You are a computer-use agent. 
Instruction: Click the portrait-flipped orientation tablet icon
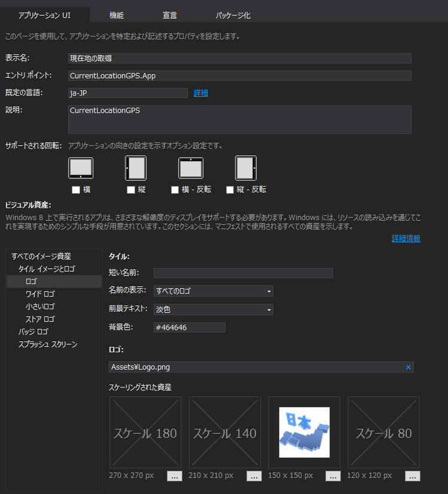(x=246, y=168)
